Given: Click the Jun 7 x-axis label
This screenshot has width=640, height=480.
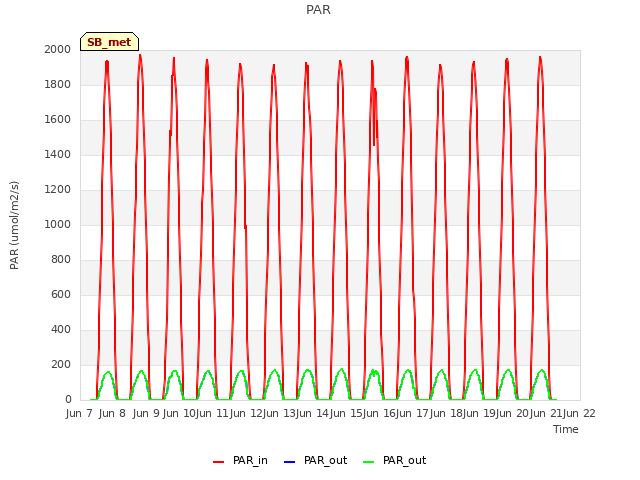Looking at the screenshot, I should pos(79,413).
